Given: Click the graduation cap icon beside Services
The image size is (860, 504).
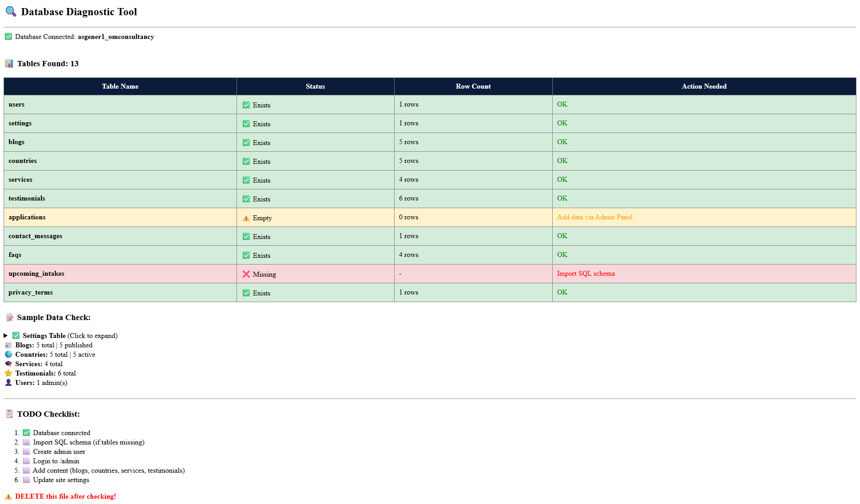Looking at the screenshot, I should pos(9,364).
